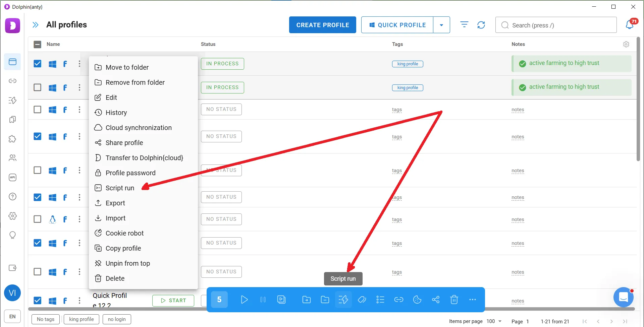
Task: Uncheck the first profile's checkbox
Action: coord(38,64)
